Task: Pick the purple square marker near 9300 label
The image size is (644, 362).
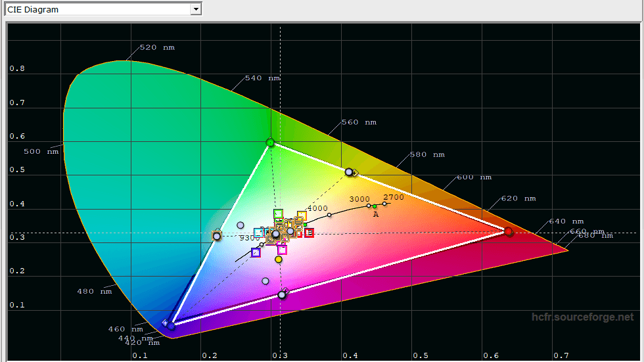Action: click(256, 252)
